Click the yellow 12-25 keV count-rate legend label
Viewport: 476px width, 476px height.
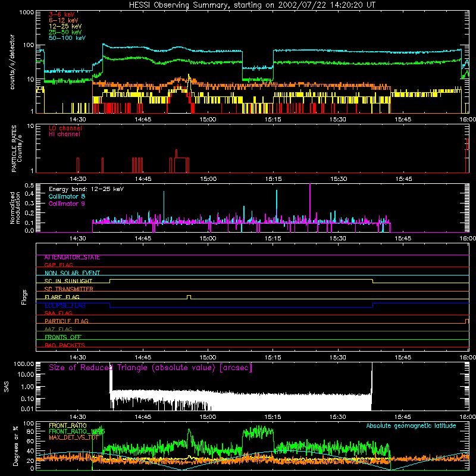coord(65,26)
